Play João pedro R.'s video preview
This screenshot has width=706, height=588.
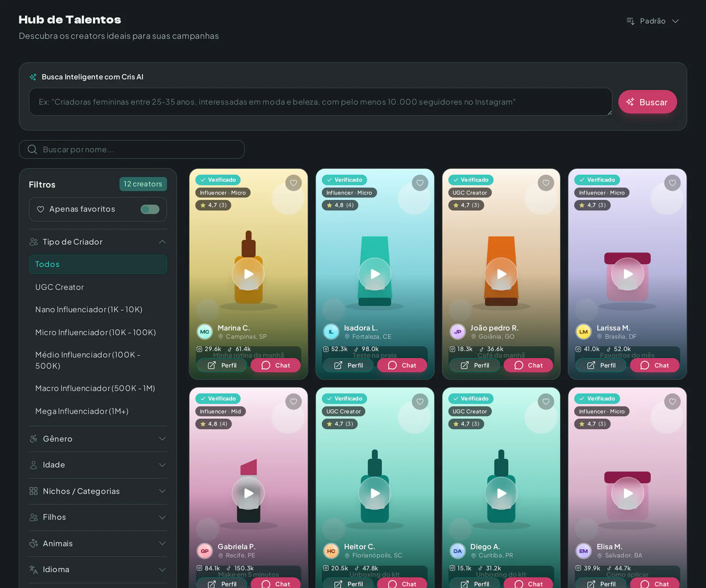pyautogui.click(x=501, y=274)
